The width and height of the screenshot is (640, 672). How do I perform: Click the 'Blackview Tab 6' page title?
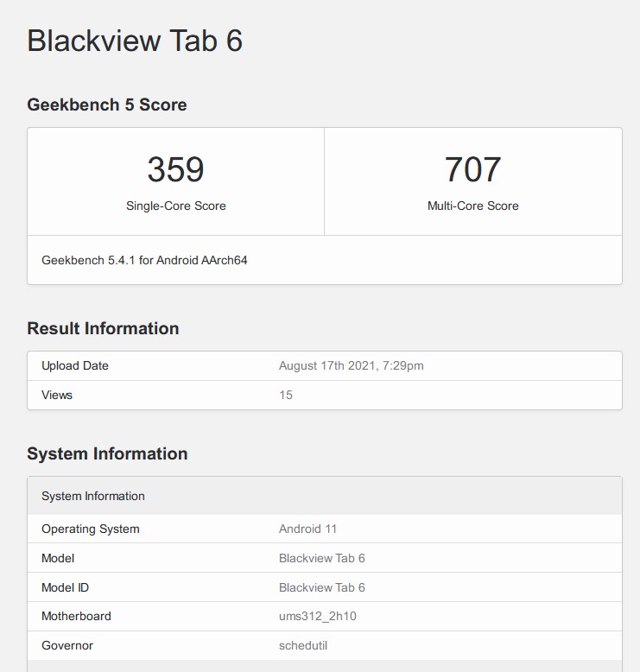tap(135, 41)
